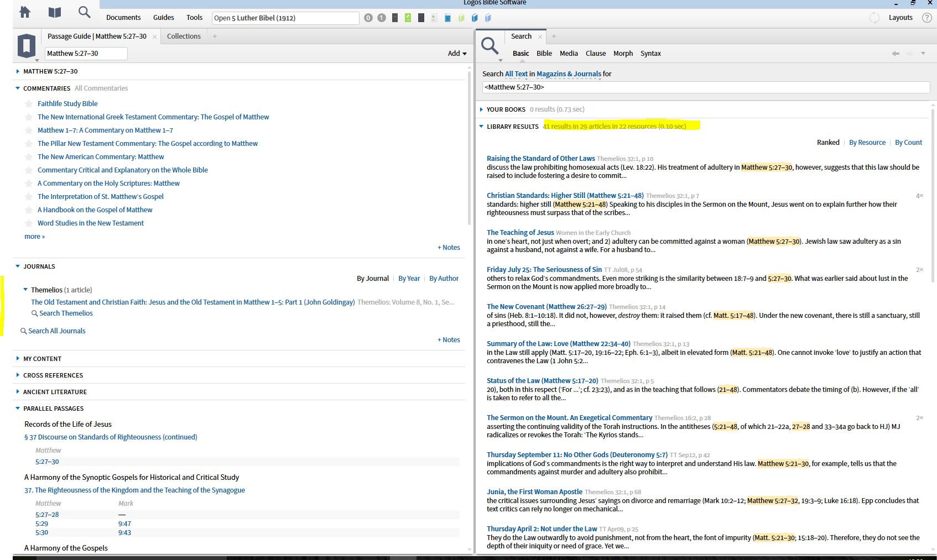Sort journals By Year
This screenshot has width=937, height=560.
(409, 279)
